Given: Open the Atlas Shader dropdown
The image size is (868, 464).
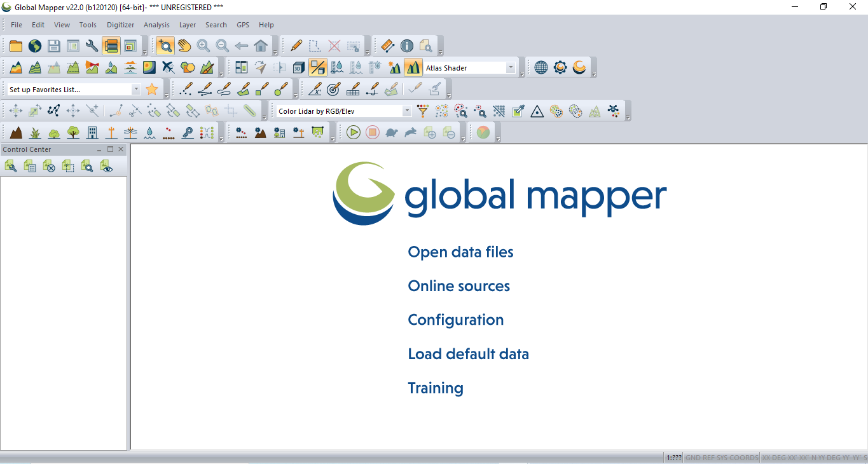Looking at the screenshot, I should [511, 68].
